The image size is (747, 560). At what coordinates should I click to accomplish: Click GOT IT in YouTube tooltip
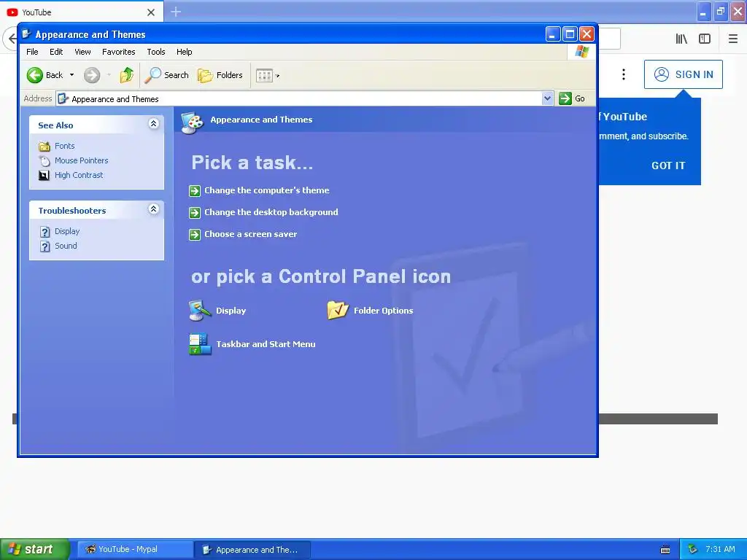[x=668, y=166]
